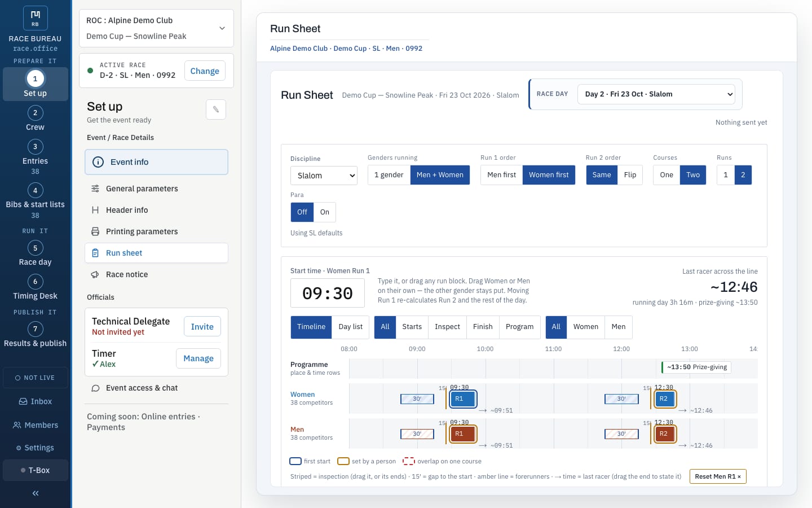Show only Women in timeline
This screenshot has width=812, height=508.
pos(585,327)
